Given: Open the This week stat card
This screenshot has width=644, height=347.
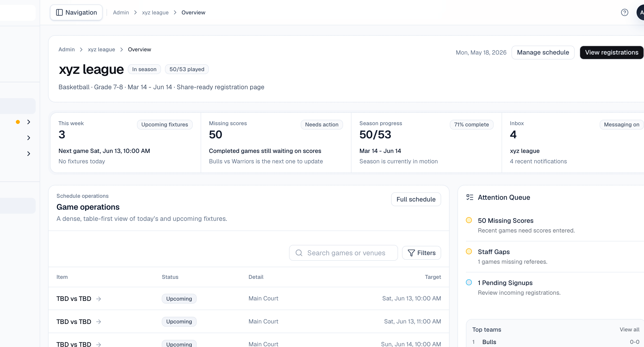Looking at the screenshot, I should (x=126, y=143).
